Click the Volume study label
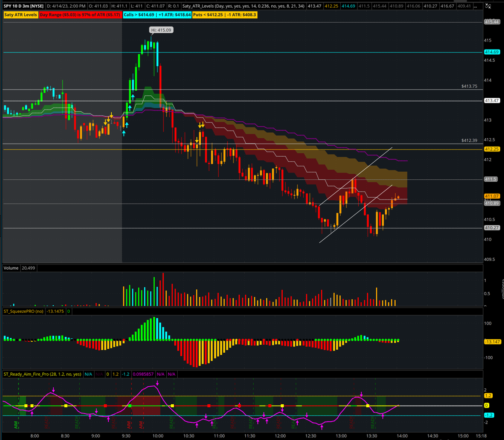Screen dimensions: 504x440 11,268
